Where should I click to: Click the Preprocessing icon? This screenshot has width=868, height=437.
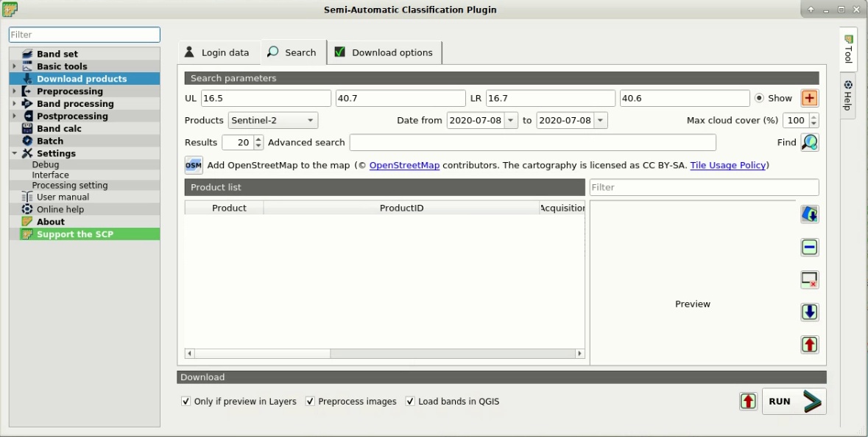point(27,91)
